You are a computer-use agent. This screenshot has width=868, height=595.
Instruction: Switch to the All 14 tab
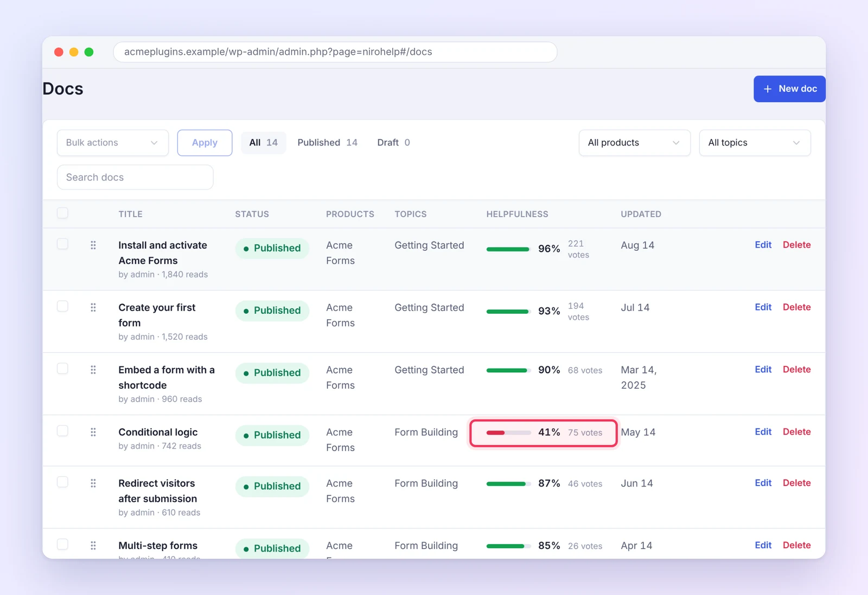[x=264, y=143]
